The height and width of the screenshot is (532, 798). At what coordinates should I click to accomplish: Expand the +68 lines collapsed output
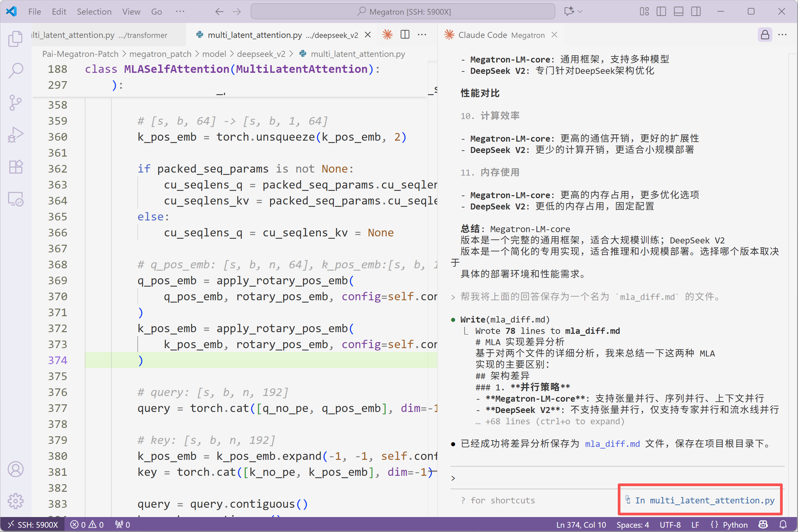(550, 421)
